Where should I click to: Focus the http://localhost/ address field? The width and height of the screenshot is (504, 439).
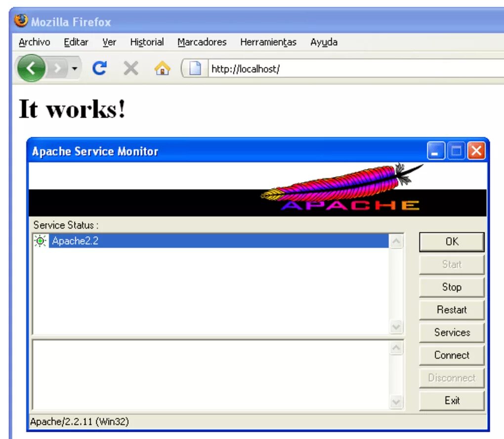356,69
